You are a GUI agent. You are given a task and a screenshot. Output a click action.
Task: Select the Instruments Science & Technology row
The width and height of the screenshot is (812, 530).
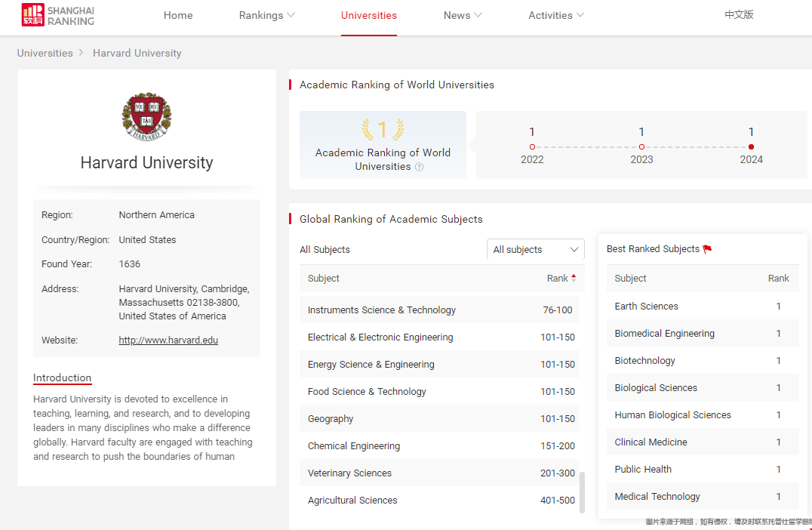click(439, 310)
